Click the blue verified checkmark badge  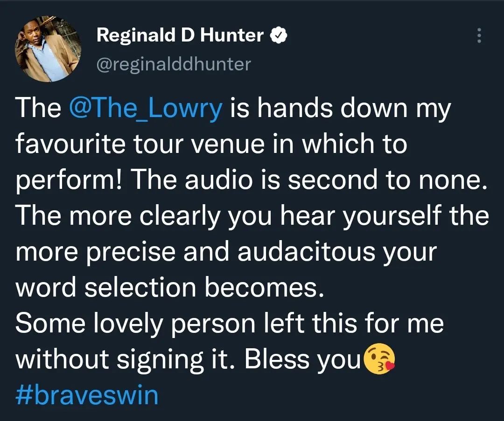coord(279,35)
